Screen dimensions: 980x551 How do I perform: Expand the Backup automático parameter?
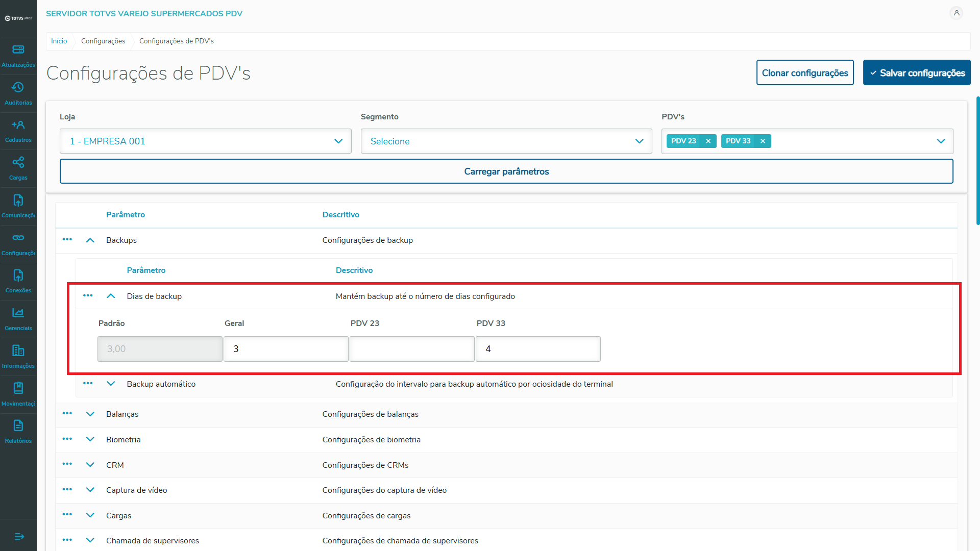pos(111,384)
